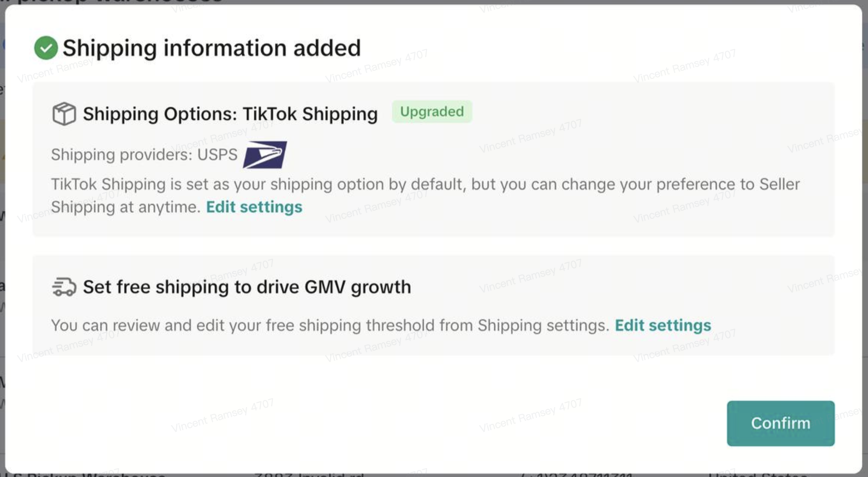
Task: Click the green success checkmark icon
Action: tap(46, 48)
